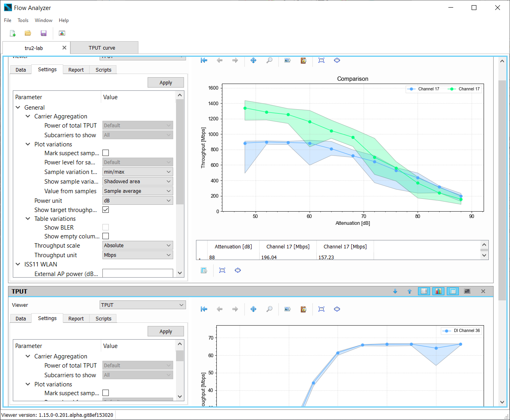Open the Show sample variation dropdown
The width and height of the screenshot is (510, 420).
click(x=138, y=181)
